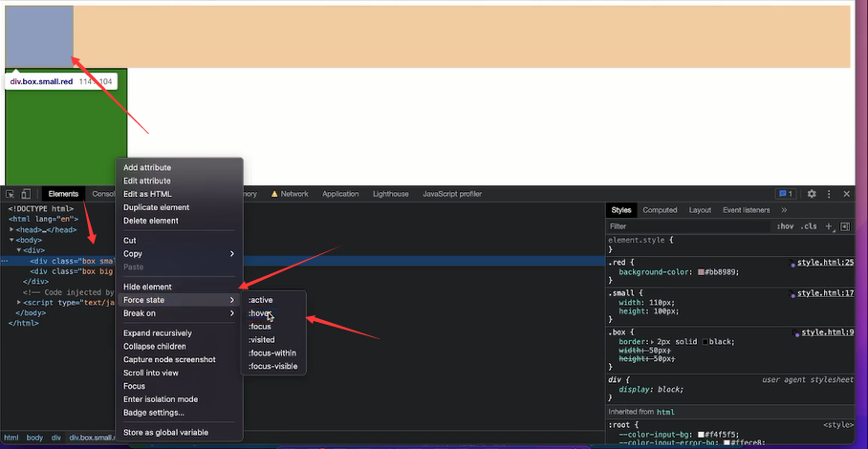Image resolution: width=868 pixels, height=449 pixels.
Task: Choose Capture node screenshot
Action: pyautogui.click(x=179, y=360)
